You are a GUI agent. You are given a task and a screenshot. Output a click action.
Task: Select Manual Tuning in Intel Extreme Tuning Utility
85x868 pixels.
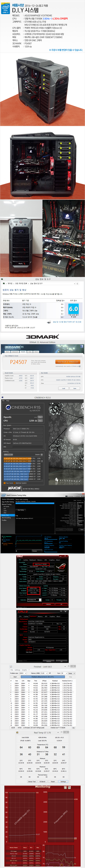click(7, 504)
